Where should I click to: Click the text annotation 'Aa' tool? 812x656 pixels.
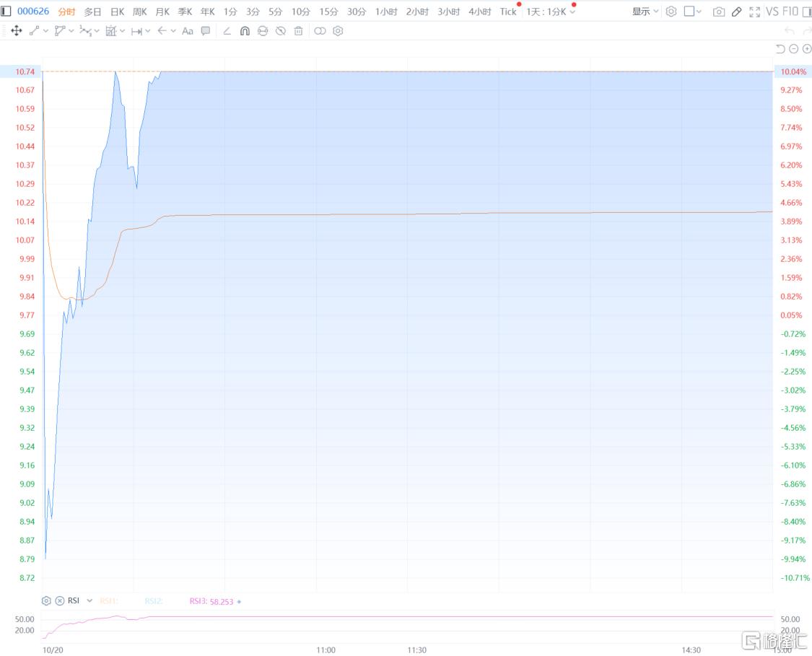(188, 31)
